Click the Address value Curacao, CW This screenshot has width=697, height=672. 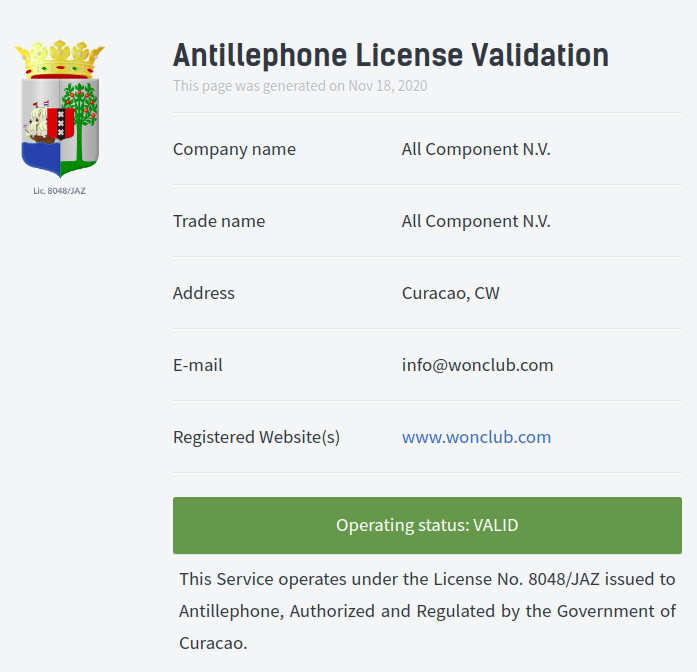[x=451, y=294]
